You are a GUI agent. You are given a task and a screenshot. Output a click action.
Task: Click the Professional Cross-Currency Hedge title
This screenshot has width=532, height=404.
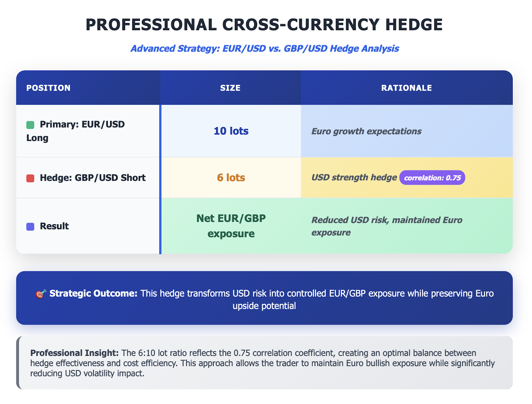(x=264, y=25)
